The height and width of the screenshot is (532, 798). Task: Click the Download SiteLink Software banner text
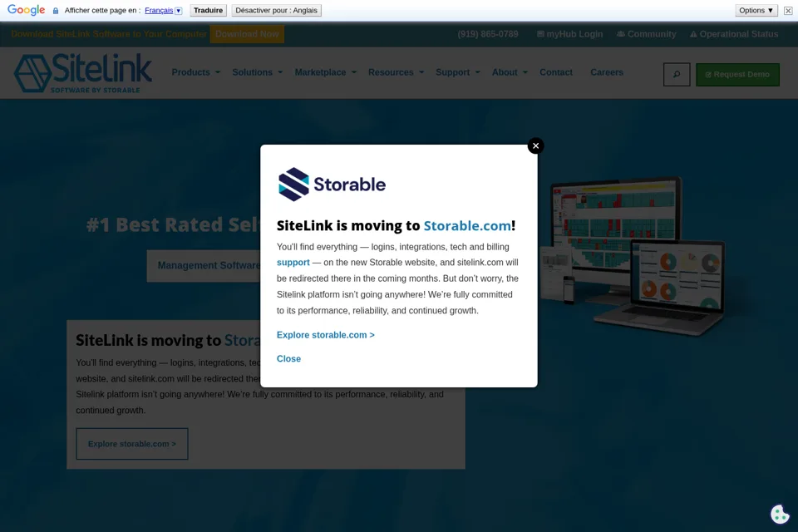[x=109, y=34]
